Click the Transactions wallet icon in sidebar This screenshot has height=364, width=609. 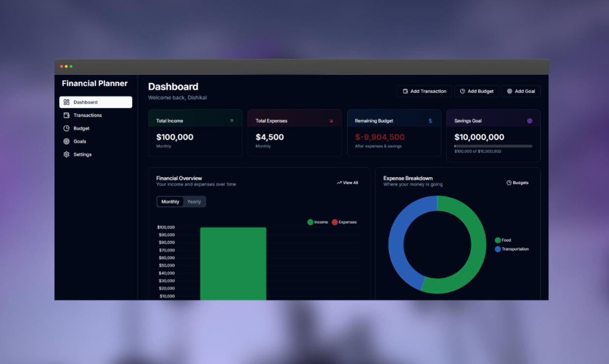coord(66,115)
